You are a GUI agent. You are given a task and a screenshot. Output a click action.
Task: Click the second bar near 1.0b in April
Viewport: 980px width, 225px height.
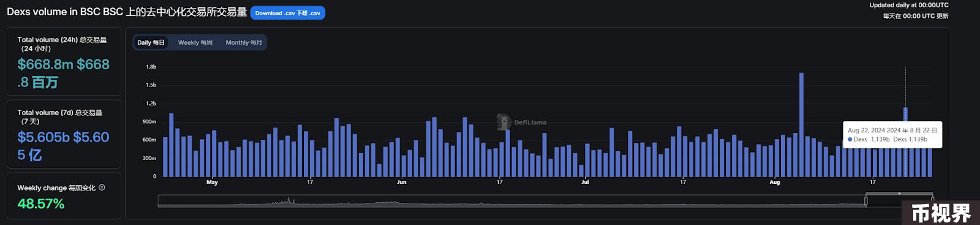(x=171, y=145)
